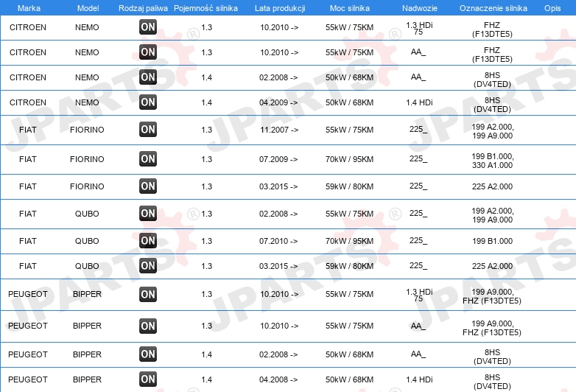Click the ON icon in the Peugeot Bipper 1.3 HDi 75 row

click(x=148, y=294)
